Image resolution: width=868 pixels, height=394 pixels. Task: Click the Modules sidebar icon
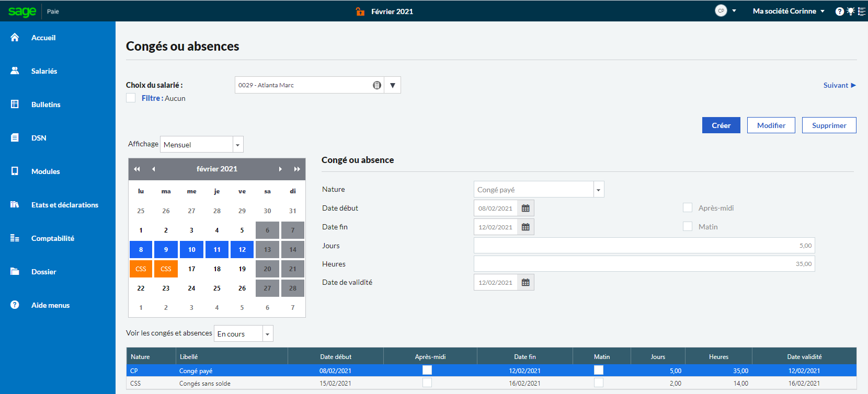pos(15,171)
